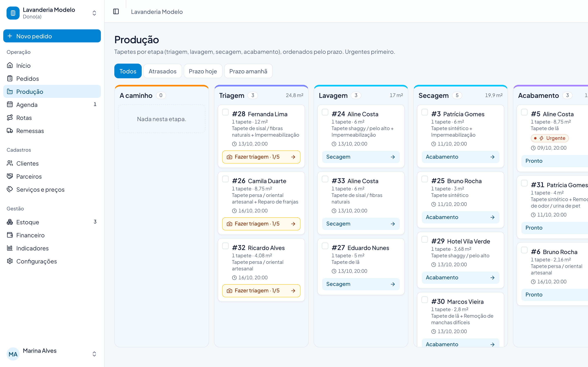Expand the Marina Alves user menu
The image size is (588, 367).
(94, 354)
